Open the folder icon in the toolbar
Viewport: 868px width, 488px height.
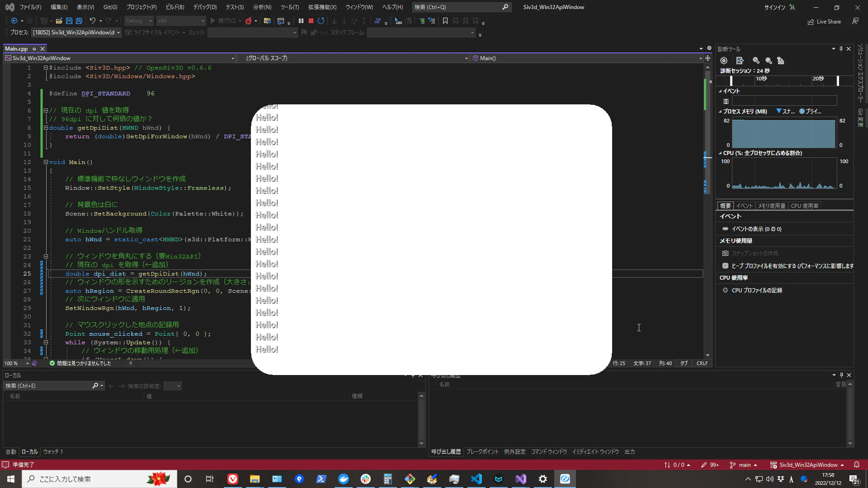point(59,21)
